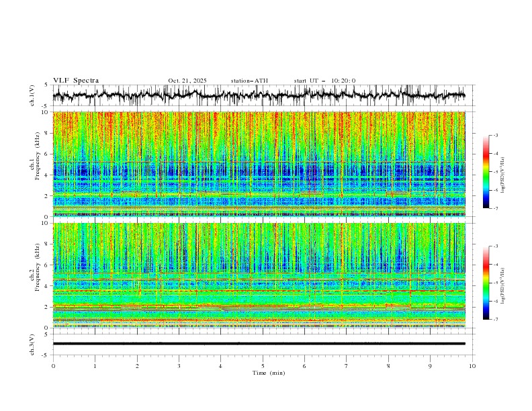Screen dimensions: 532x411
Task: Click time axis tick label "7"
Action: 347,366
